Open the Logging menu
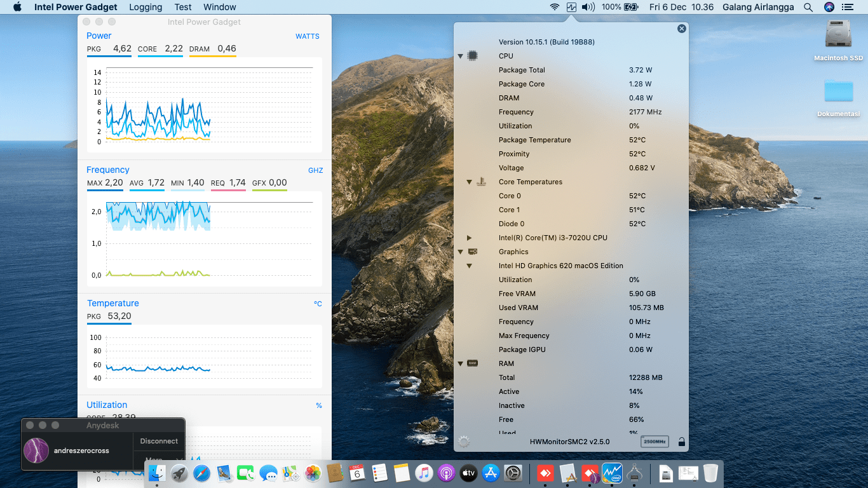This screenshot has width=868, height=488. tap(146, 7)
